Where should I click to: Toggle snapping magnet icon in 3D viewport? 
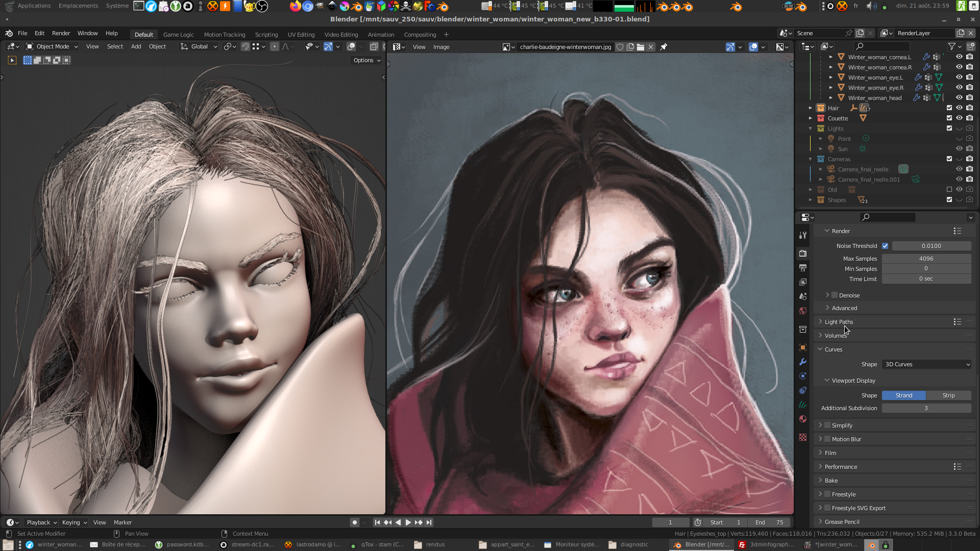coord(246,46)
